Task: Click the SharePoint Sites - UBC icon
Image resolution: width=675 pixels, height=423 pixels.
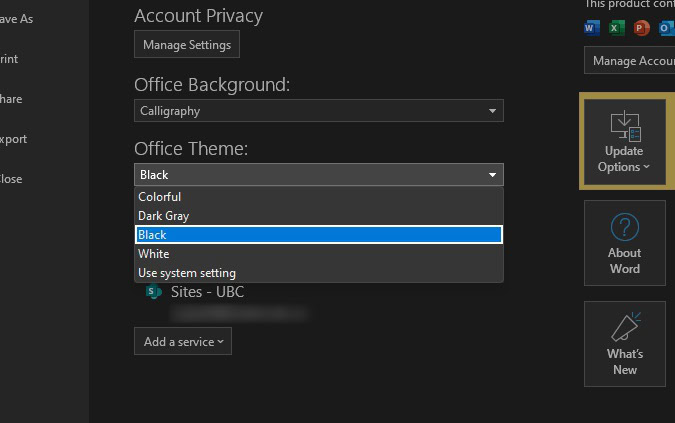Action: pyautogui.click(x=154, y=292)
